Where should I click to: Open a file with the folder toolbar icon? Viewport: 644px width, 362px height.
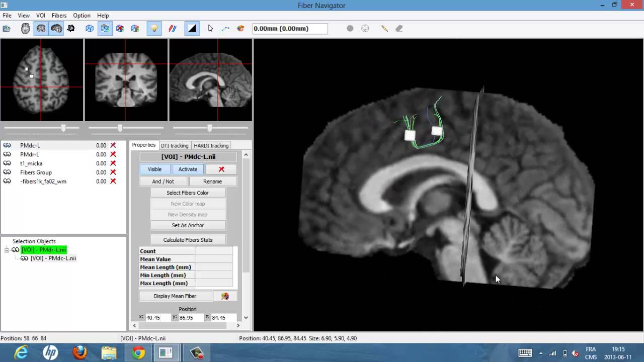click(7, 29)
